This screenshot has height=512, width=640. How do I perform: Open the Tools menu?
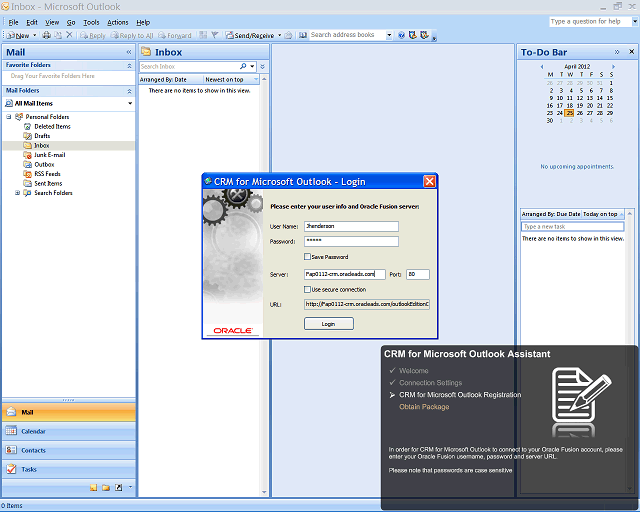pyautogui.click(x=91, y=22)
